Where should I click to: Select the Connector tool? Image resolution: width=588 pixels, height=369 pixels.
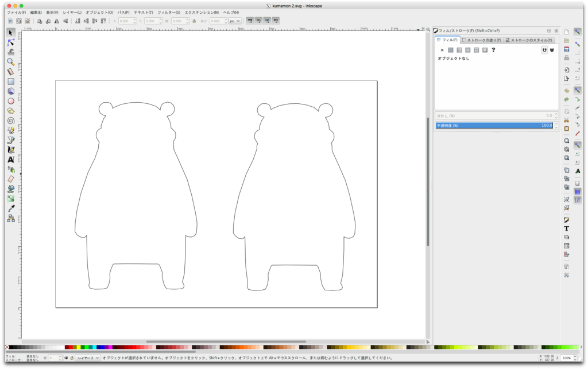tap(11, 218)
